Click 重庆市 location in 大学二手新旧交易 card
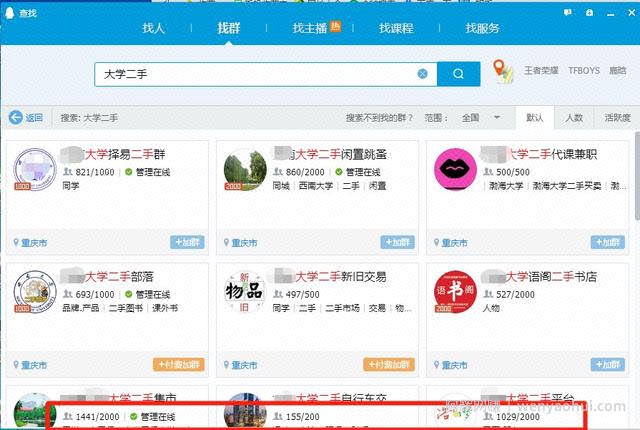This screenshot has height=430, width=640. pos(244,365)
